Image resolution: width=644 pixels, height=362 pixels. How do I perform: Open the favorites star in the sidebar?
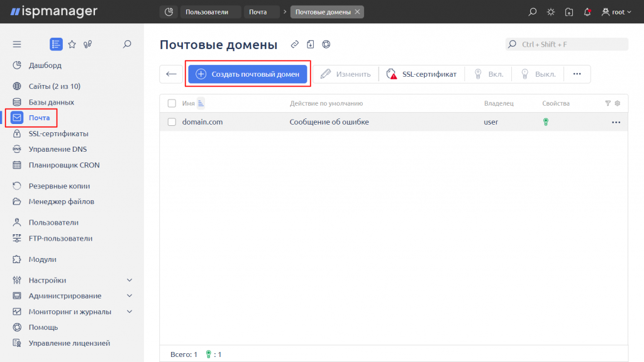72,44
